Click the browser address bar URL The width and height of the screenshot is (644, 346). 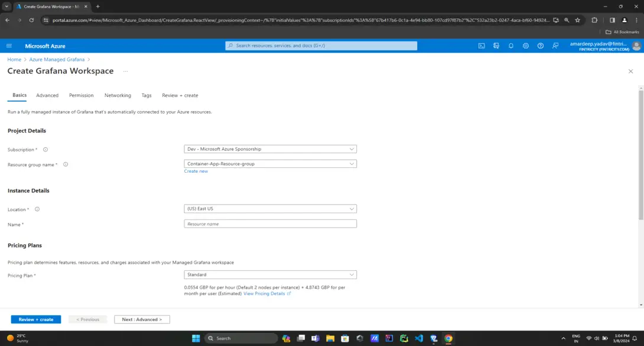click(x=301, y=20)
